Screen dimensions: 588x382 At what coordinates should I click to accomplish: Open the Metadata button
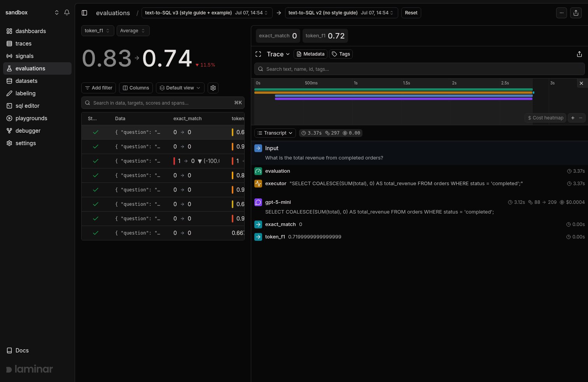tap(310, 54)
